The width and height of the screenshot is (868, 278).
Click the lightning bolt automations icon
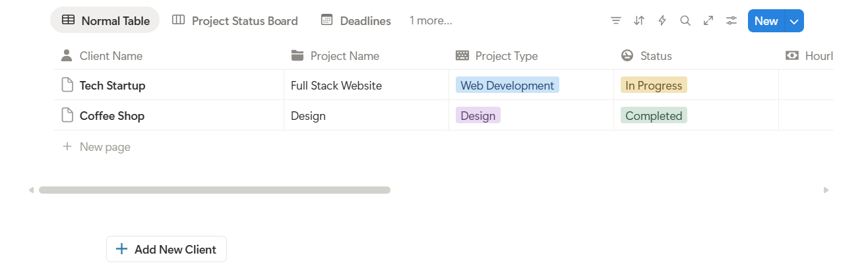[662, 21]
